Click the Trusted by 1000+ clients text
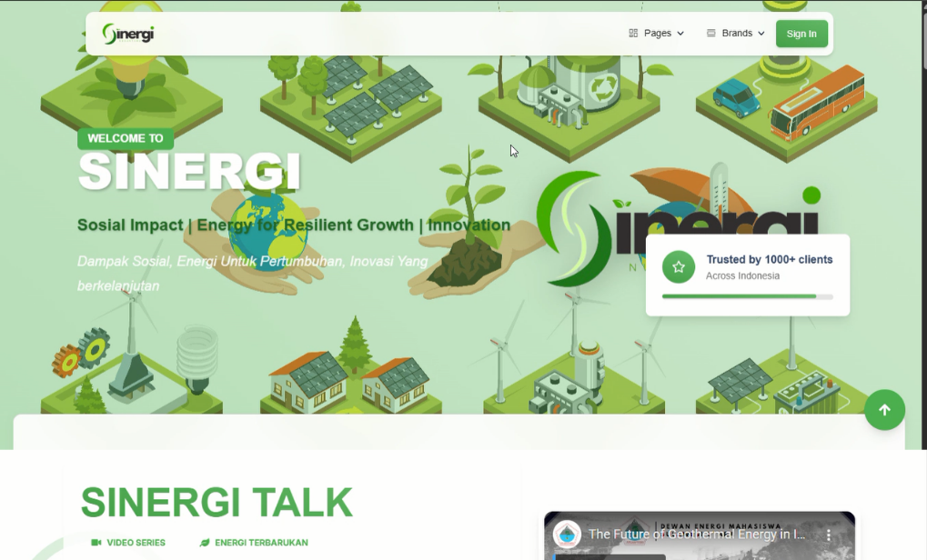The height and width of the screenshot is (560, 927). point(769,259)
